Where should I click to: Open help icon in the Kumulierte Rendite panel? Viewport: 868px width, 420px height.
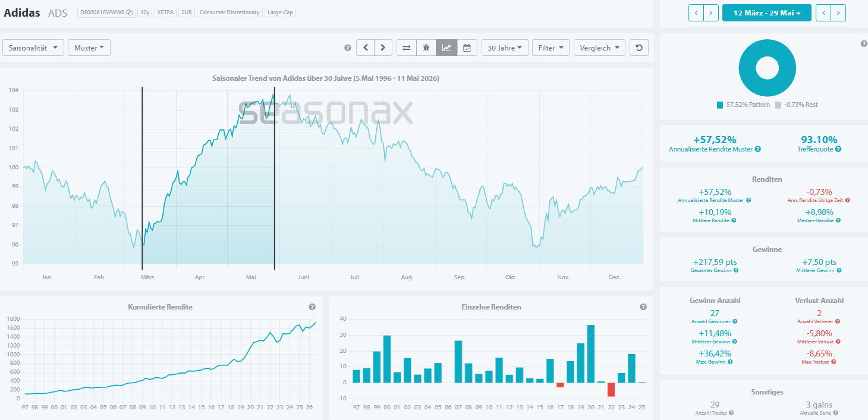tap(312, 307)
